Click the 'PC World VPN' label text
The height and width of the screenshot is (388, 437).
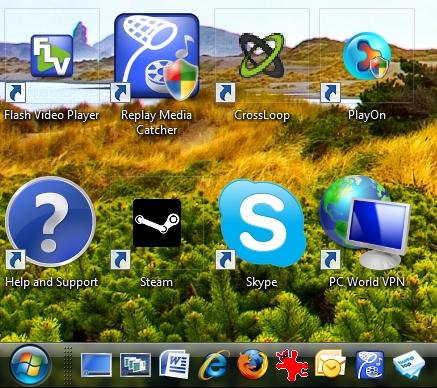click(x=367, y=282)
